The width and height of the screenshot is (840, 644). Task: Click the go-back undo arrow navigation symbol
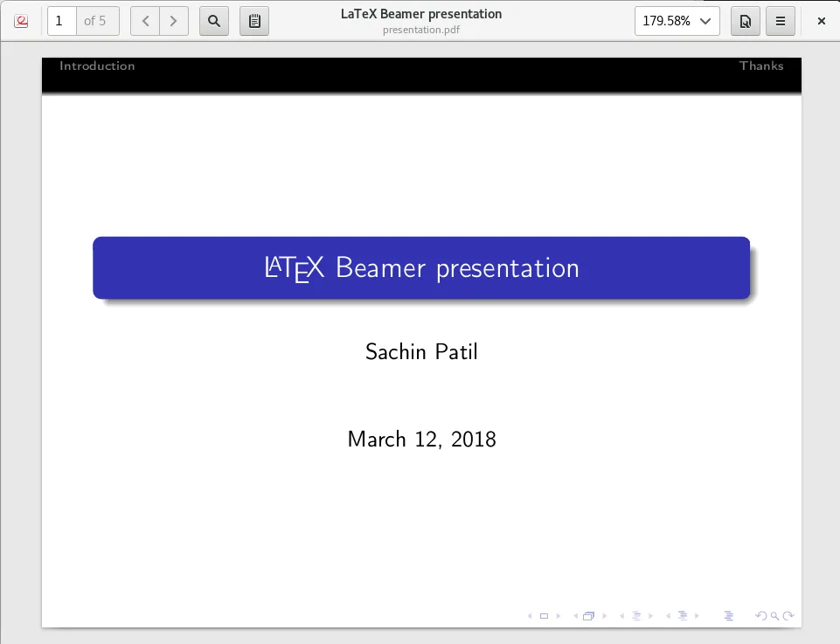coord(761,615)
